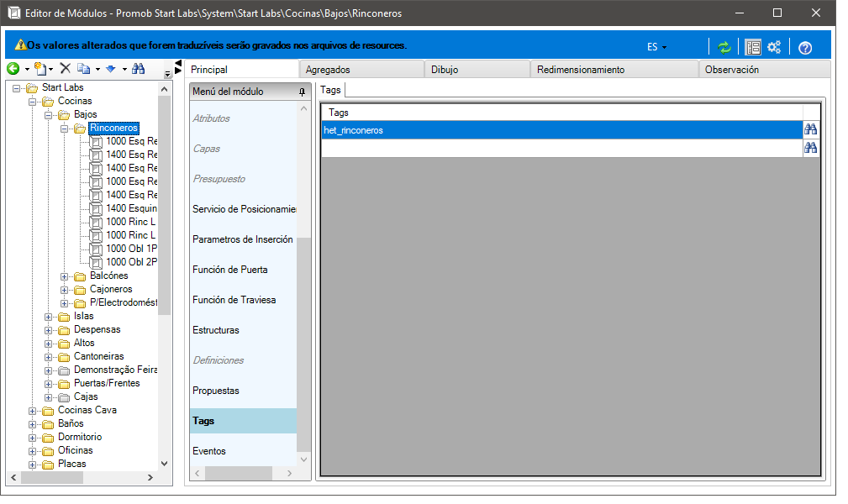Click the binoculars icon in the empty tag row
Image resolution: width=848 pixels, height=504 pixels.
pyautogui.click(x=811, y=148)
